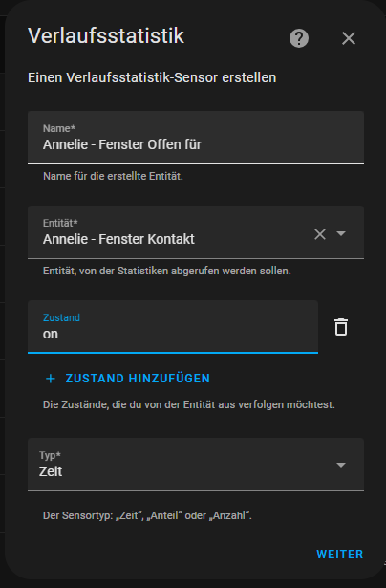This screenshot has width=386, height=588.
Task: Click the Sensortyp description below Typ
Action: pos(147,515)
